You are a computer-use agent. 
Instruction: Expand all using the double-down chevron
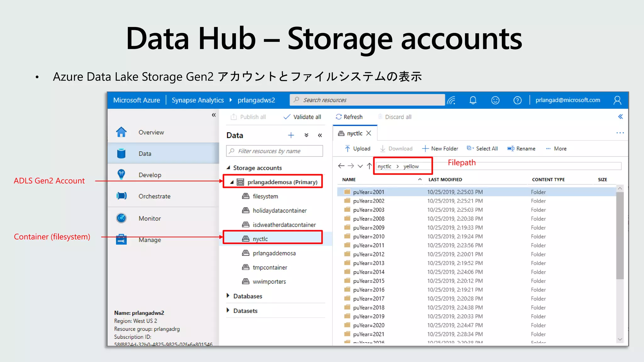point(306,135)
